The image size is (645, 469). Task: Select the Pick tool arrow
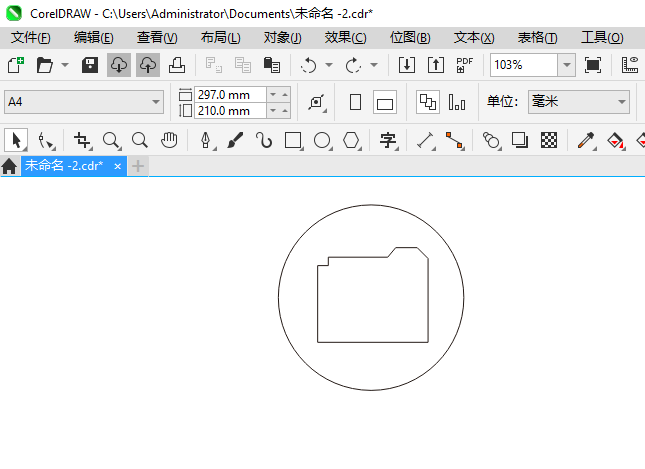(16, 140)
